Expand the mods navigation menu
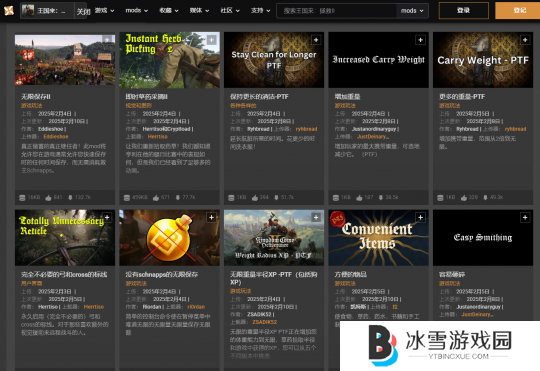The width and height of the screenshot is (540, 371). click(x=136, y=11)
